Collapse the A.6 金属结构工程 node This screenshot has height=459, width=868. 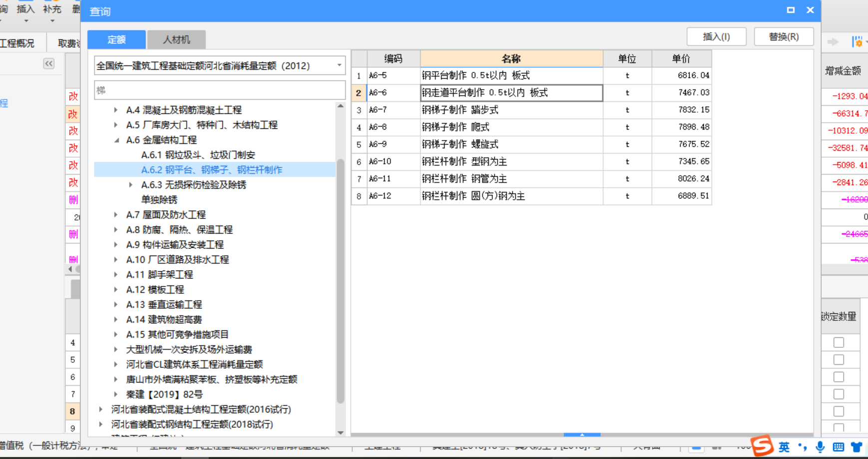116,140
